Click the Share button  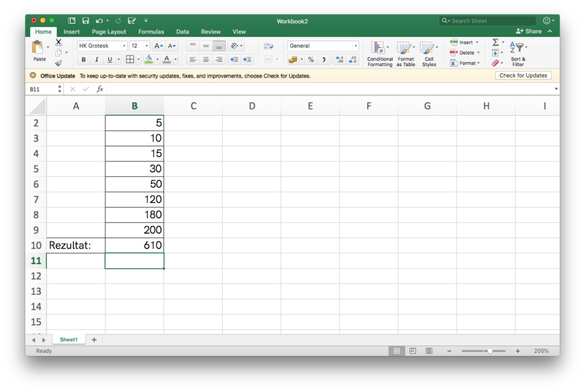point(529,31)
